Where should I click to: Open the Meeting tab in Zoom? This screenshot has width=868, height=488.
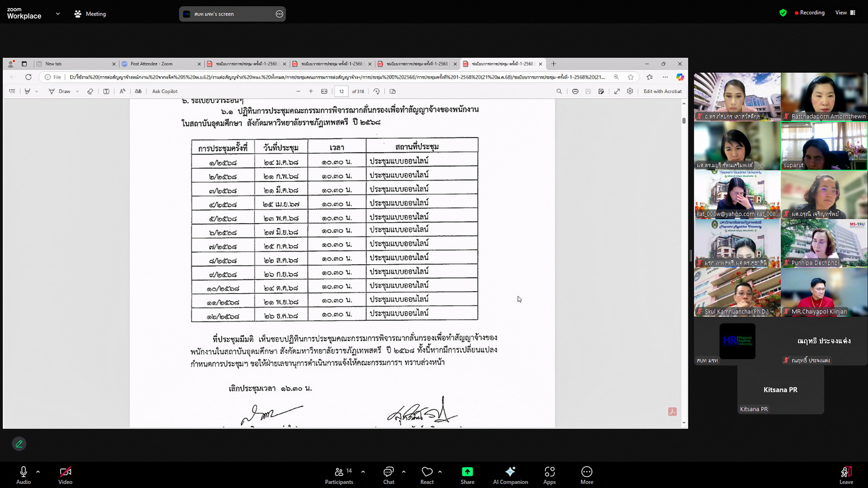90,13
